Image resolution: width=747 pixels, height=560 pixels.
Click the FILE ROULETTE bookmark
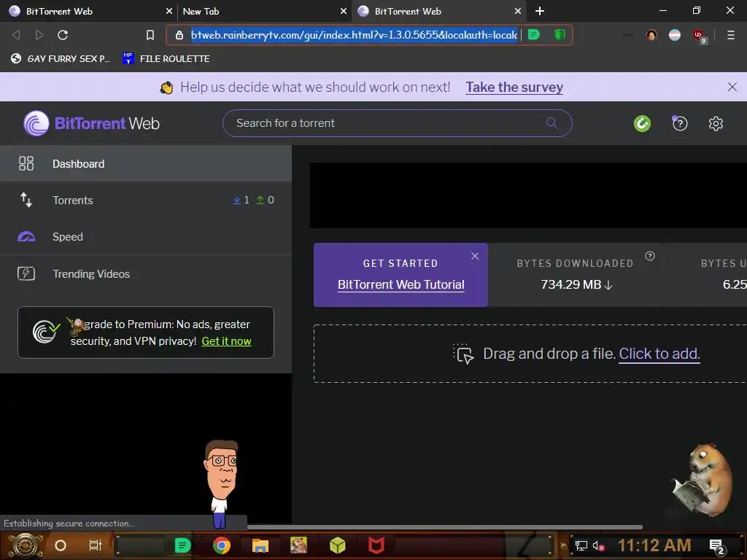click(166, 58)
